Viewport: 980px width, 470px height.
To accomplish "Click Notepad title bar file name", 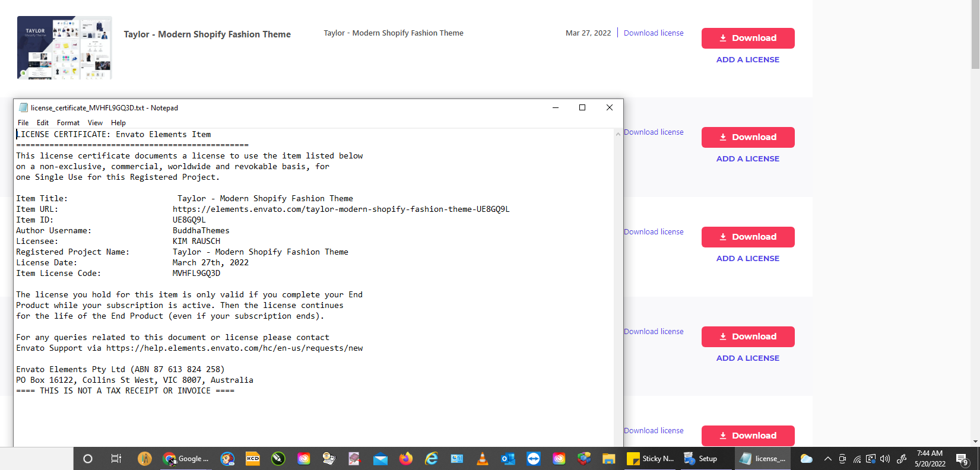I will coord(104,108).
